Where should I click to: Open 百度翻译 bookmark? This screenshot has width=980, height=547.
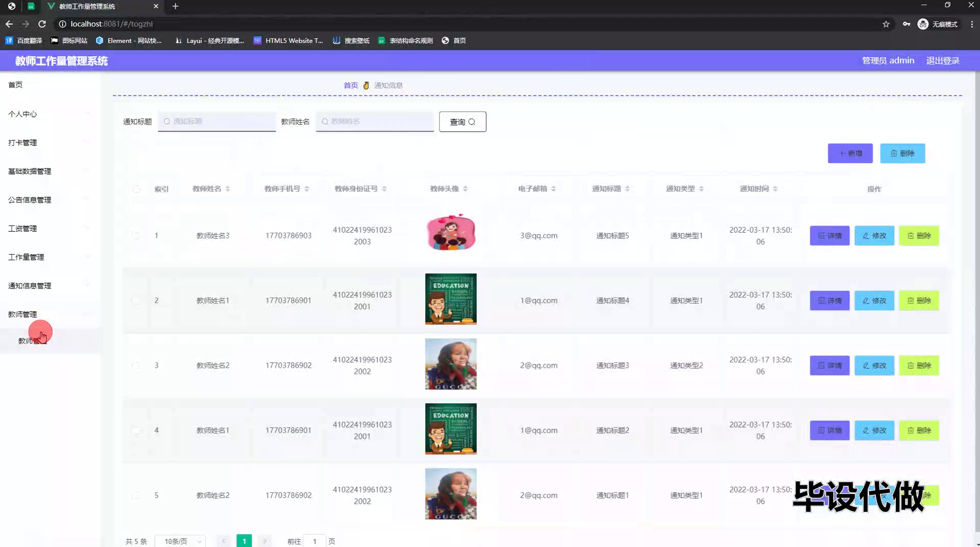point(24,40)
